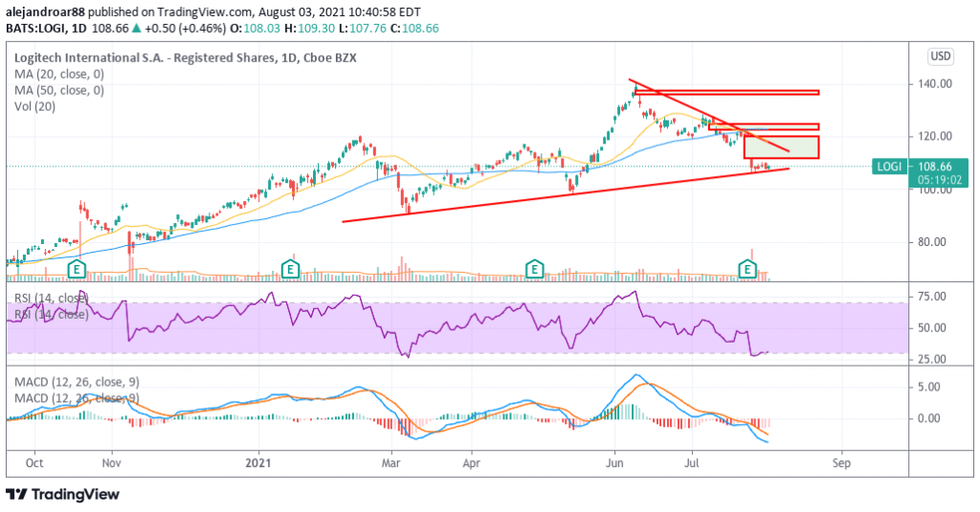Click the Apr label on the time axis
This screenshot has height=512, width=980.
471,463
